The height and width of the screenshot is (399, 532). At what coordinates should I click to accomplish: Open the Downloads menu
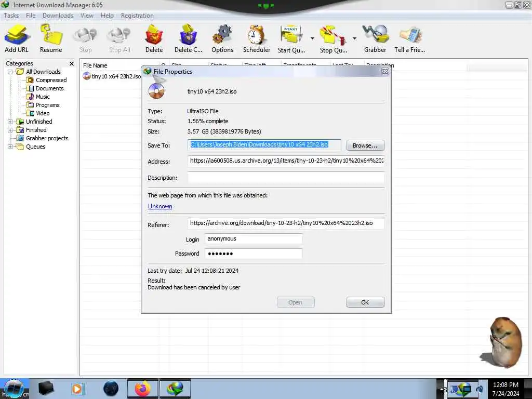pyautogui.click(x=58, y=16)
